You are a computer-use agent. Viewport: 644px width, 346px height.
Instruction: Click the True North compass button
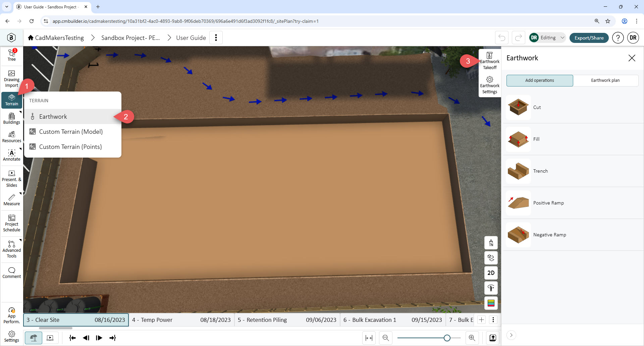point(491,243)
